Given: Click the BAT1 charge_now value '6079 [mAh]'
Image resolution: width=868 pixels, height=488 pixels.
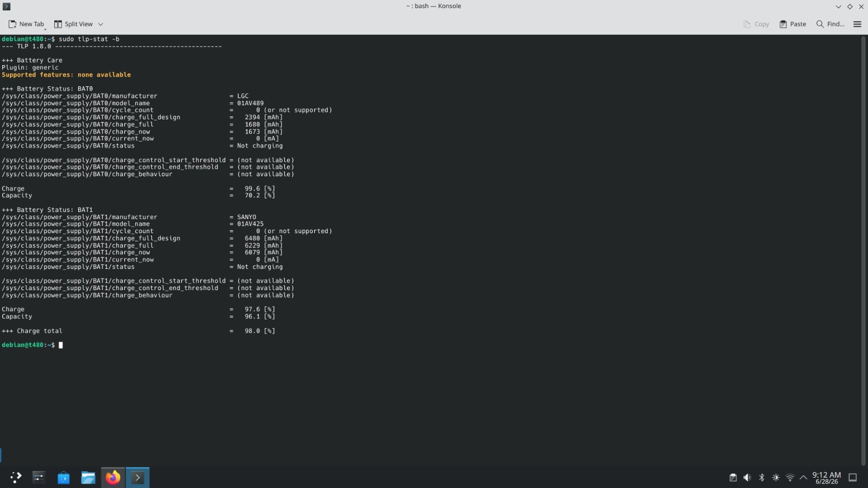Looking at the screenshot, I should point(264,253).
